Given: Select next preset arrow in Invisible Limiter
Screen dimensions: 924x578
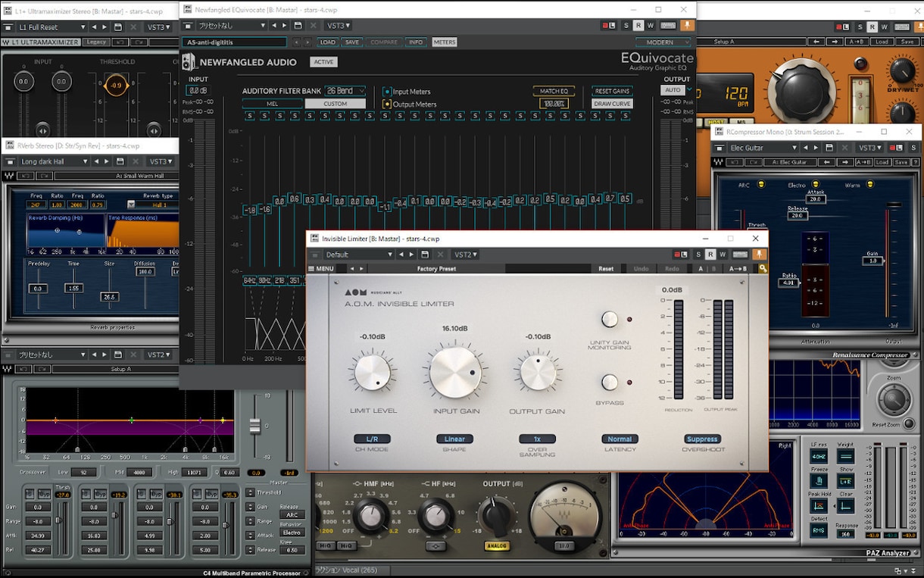Looking at the screenshot, I should click(x=412, y=255).
